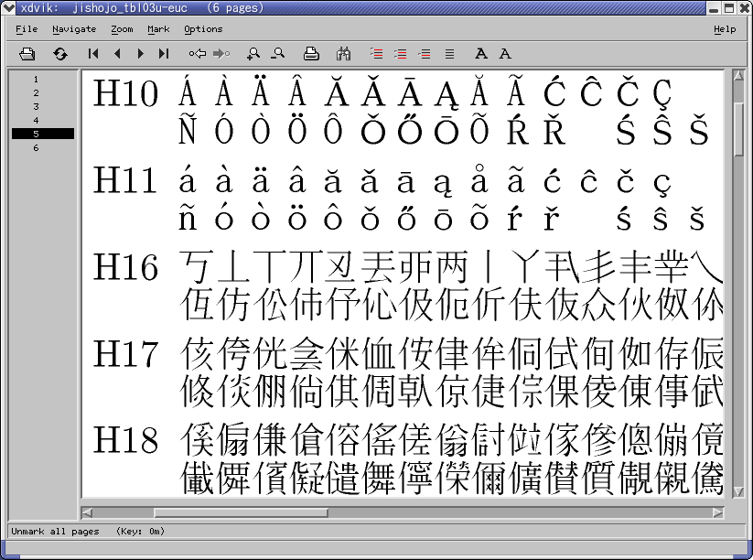
Task: Click the bold letter A font icon
Action: [481, 54]
